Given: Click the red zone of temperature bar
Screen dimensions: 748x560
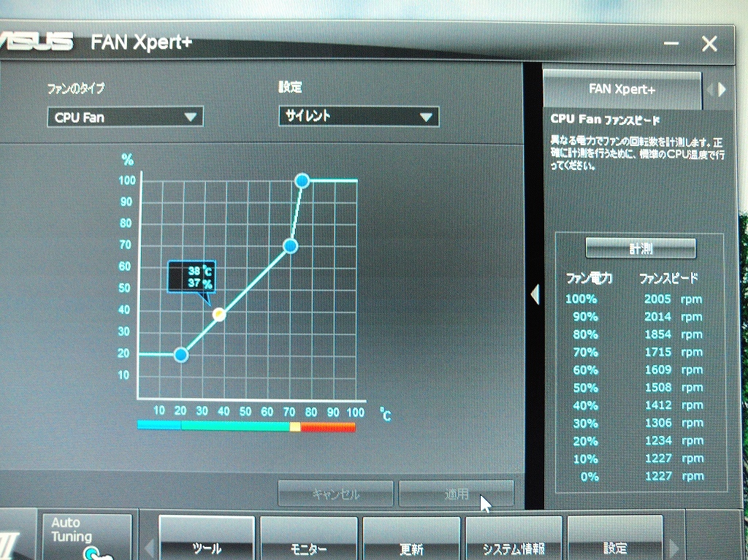Looking at the screenshot, I should pos(328,426).
